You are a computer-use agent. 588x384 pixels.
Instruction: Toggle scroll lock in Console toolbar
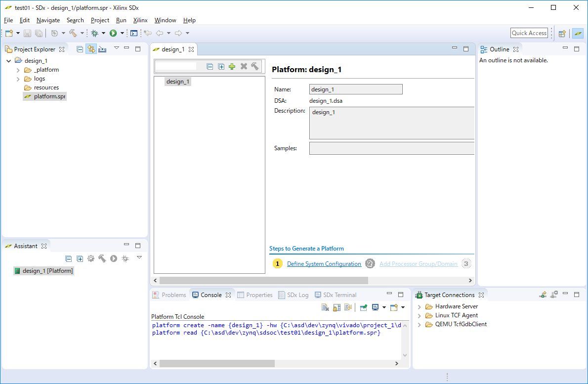[x=336, y=307]
